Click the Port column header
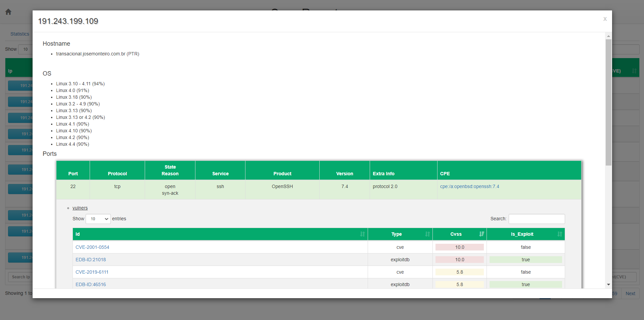 pyautogui.click(x=73, y=170)
